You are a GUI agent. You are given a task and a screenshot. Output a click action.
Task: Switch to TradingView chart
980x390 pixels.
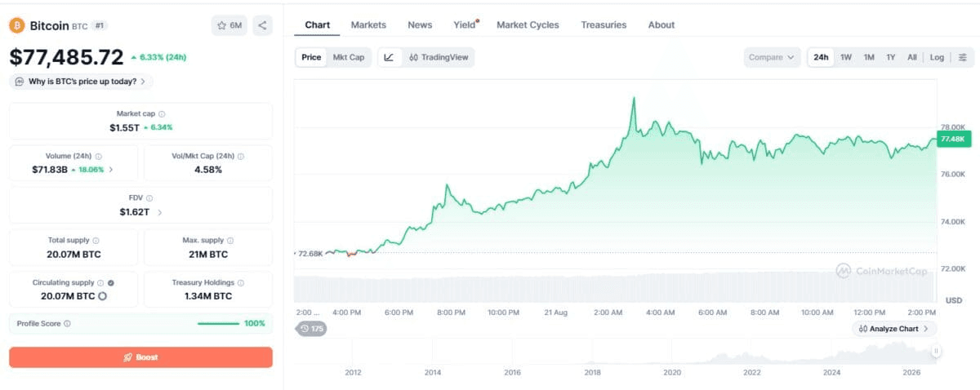click(439, 57)
